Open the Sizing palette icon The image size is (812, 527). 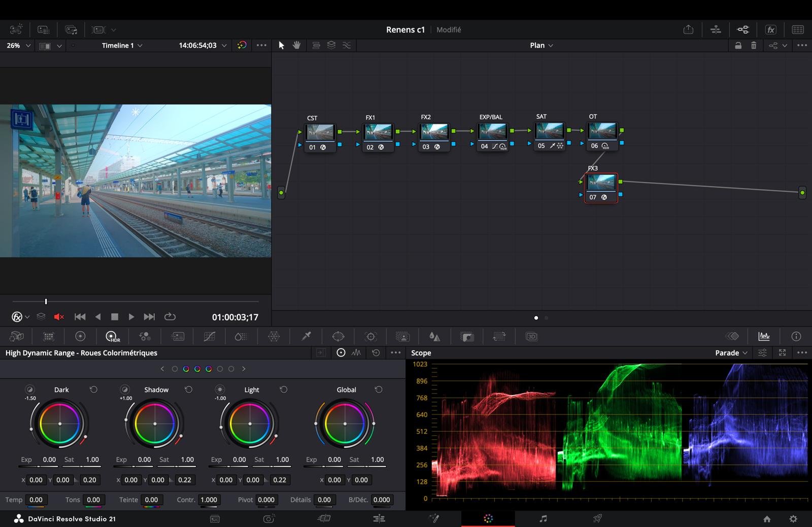pos(499,336)
